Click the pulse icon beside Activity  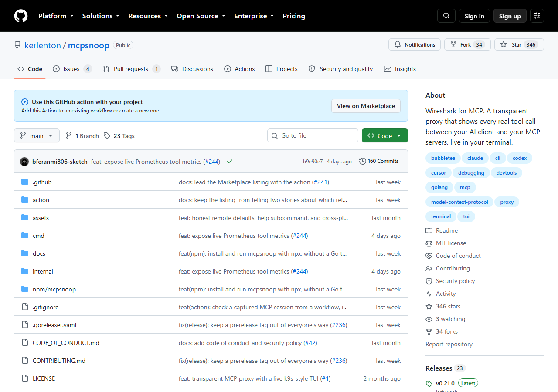tap(429, 294)
